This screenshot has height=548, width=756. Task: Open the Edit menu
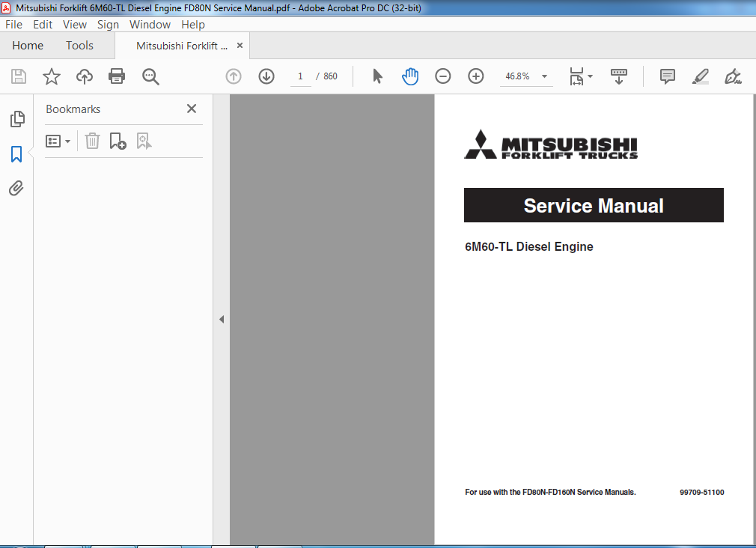pyautogui.click(x=43, y=25)
